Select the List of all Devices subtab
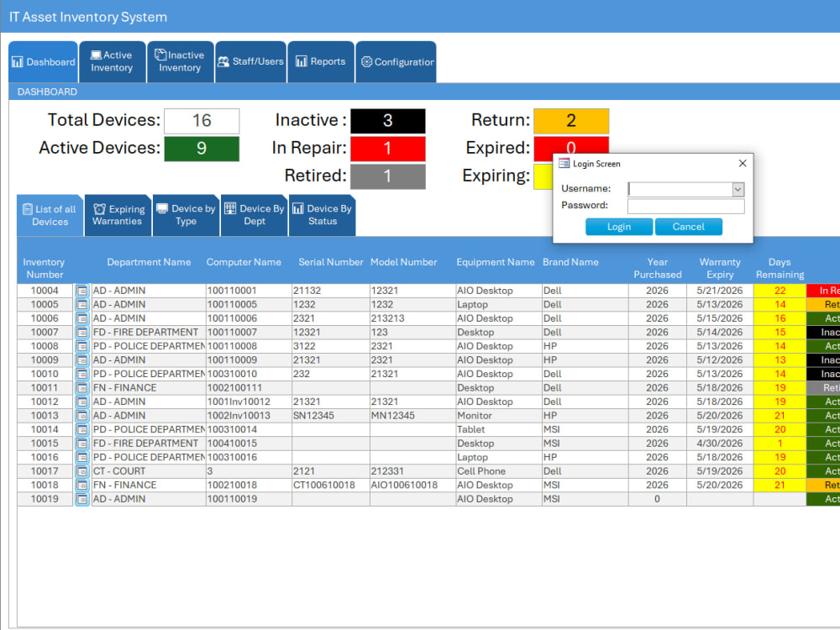The width and height of the screenshot is (840, 630). pos(50,215)
